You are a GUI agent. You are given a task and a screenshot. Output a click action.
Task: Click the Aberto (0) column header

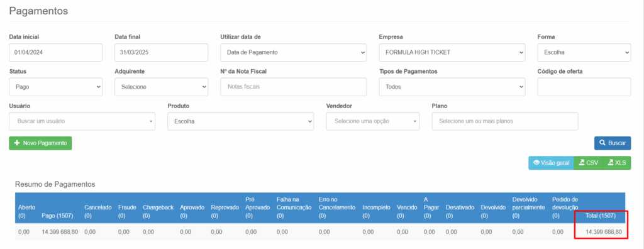[26, 212]
